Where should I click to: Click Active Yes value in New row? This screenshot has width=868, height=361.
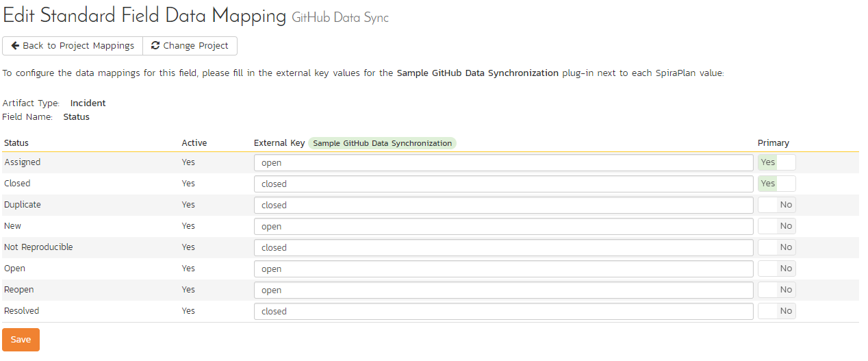(188, 226)
